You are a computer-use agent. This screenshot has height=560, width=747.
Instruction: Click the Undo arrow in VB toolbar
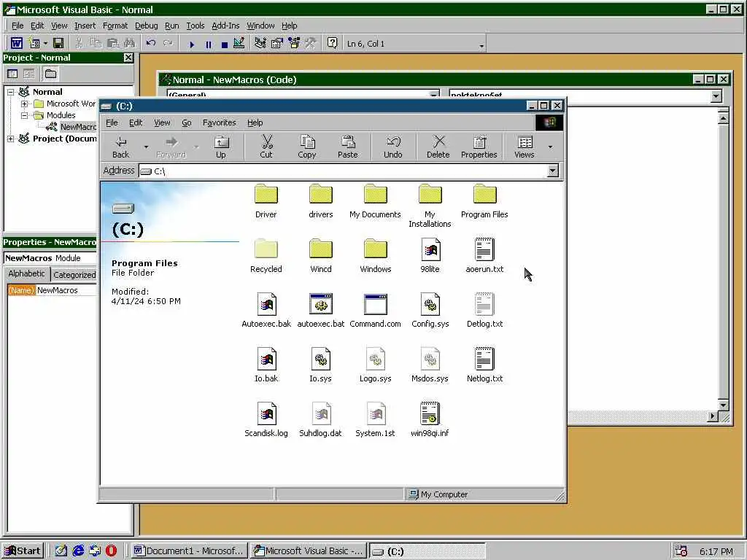tap(151, 43)
